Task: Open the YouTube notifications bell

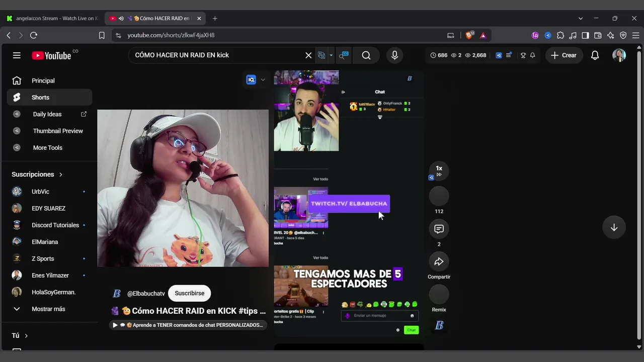Action: [595, 55]
